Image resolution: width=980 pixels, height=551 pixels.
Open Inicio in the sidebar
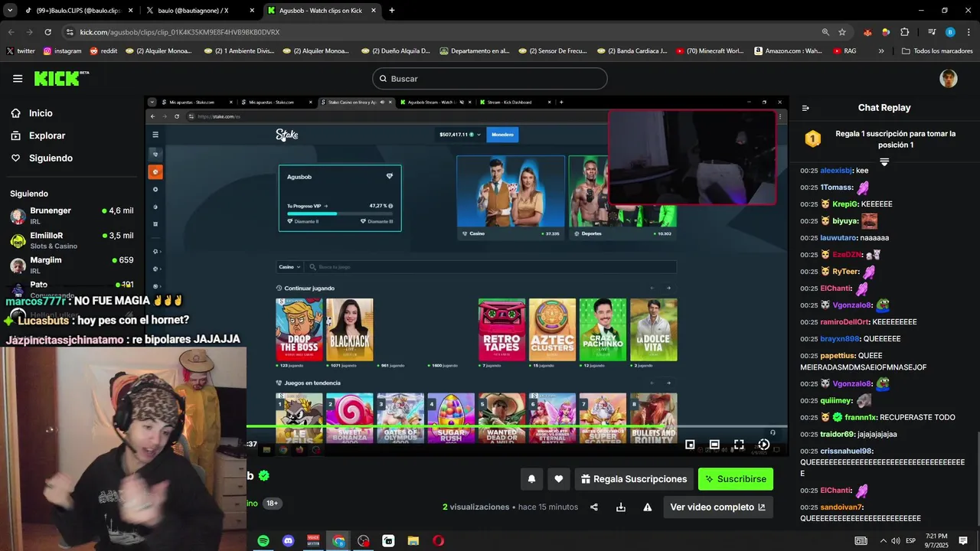pyautogui.click(x=41, y=113)
